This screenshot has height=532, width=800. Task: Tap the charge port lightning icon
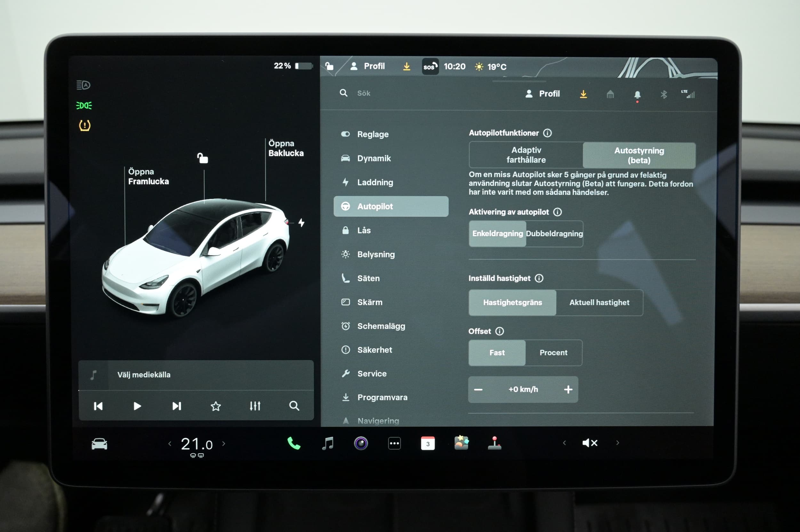pyautogui.click(x=301, y=223)
